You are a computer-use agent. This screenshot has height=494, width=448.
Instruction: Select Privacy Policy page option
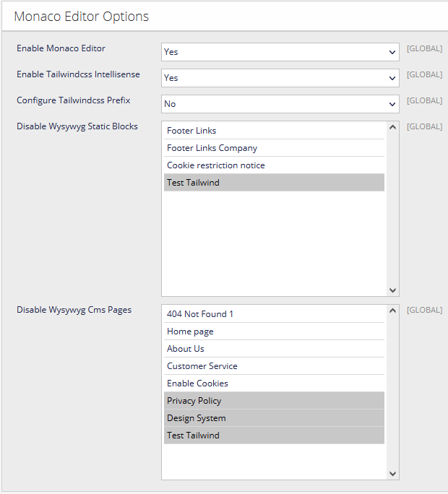(x=274, y=401)
